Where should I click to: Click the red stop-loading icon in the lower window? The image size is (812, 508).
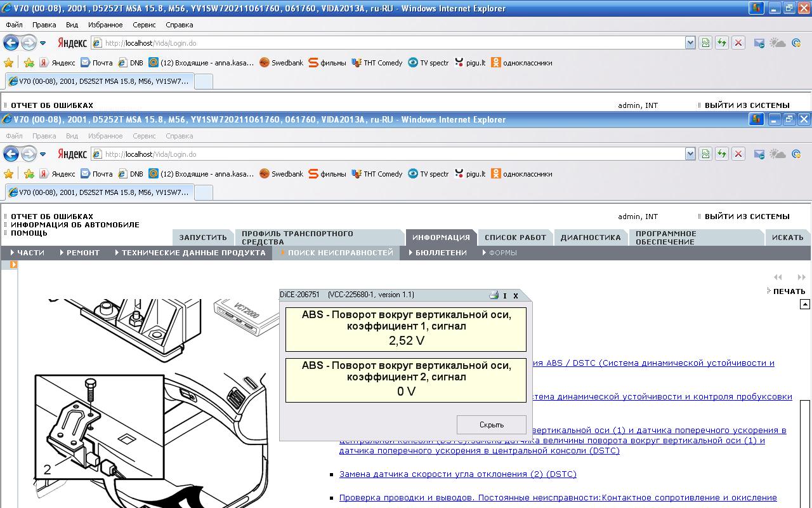(738, 154)
